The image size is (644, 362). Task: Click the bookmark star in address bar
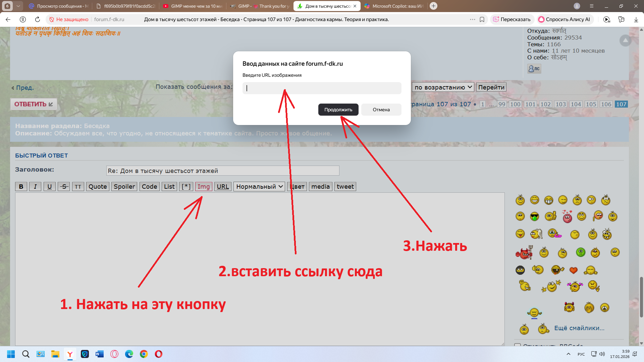(482, 19)
